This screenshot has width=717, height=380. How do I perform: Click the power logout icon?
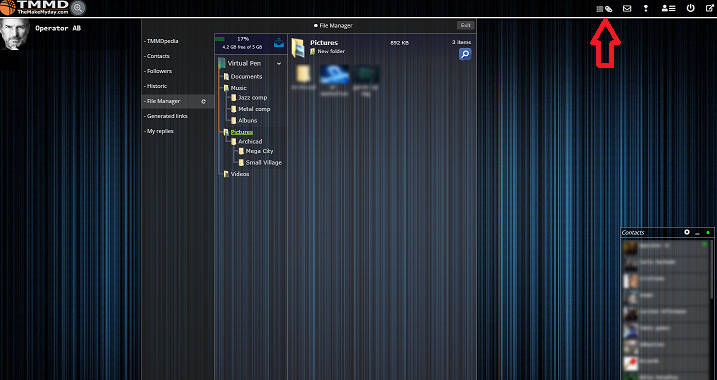tap(690, 8)
